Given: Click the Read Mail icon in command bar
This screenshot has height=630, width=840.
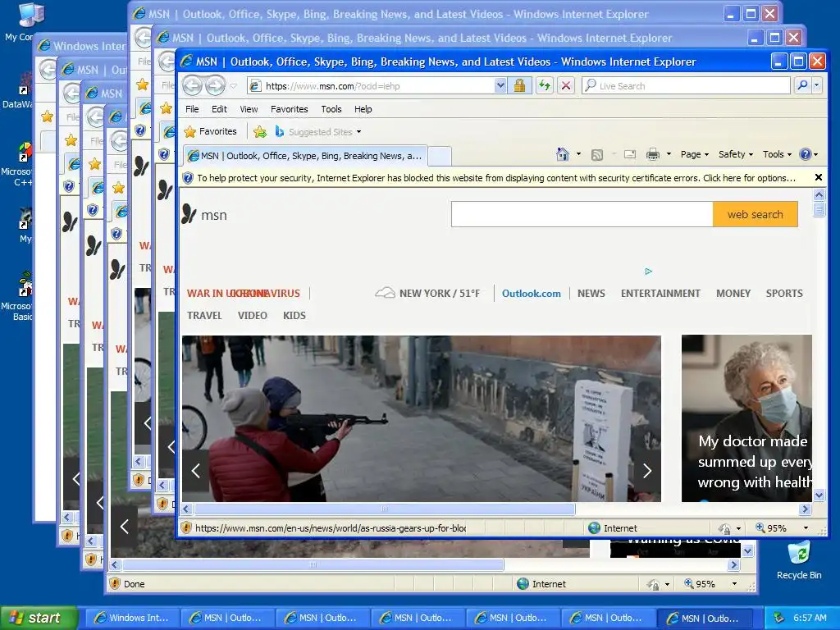Looking at the screenshot, I should [630, 155].
